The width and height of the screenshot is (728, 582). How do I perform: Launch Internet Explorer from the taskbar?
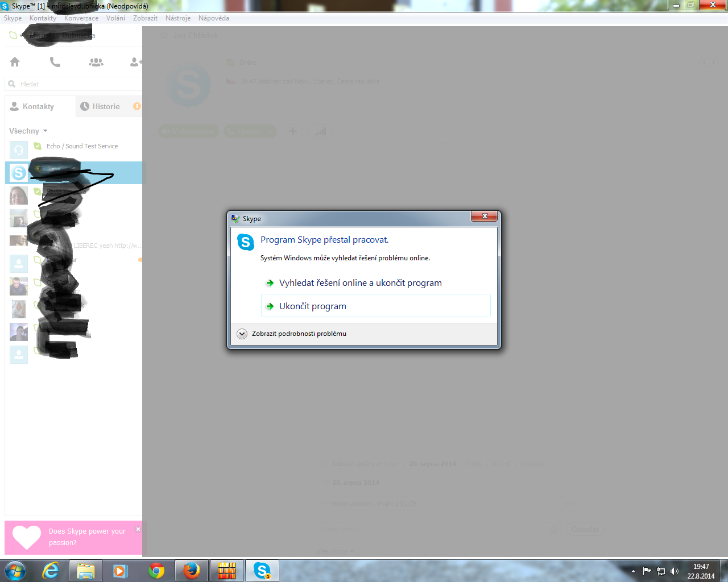51,570
